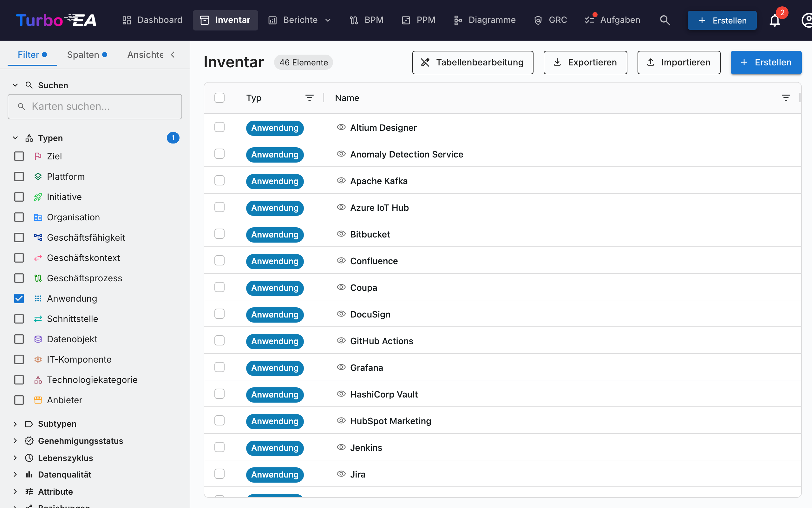This screenshot has width=812, height=508.
Task: Click the Initiative rocket icon
Action: click(38, 197)
